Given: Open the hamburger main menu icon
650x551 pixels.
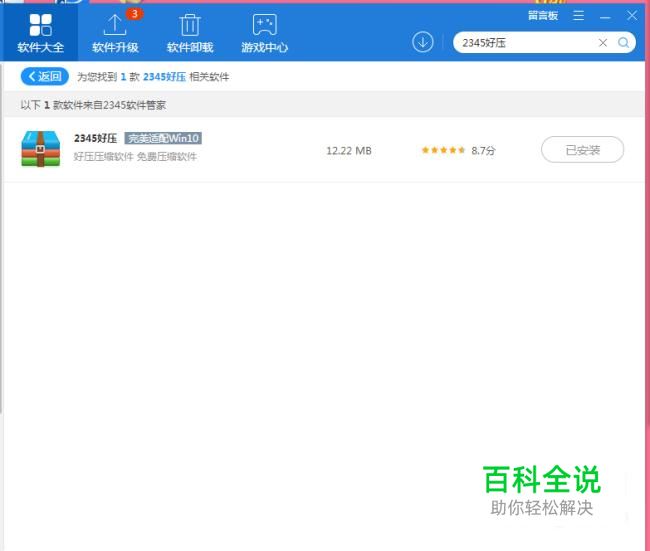Looking at the screenshot, I should tap(578, 16).
